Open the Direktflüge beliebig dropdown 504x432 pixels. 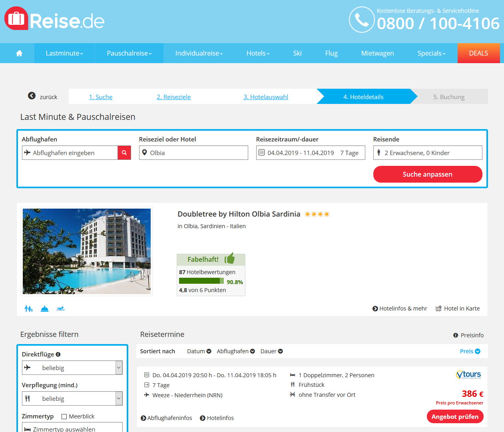pos(72,368)
